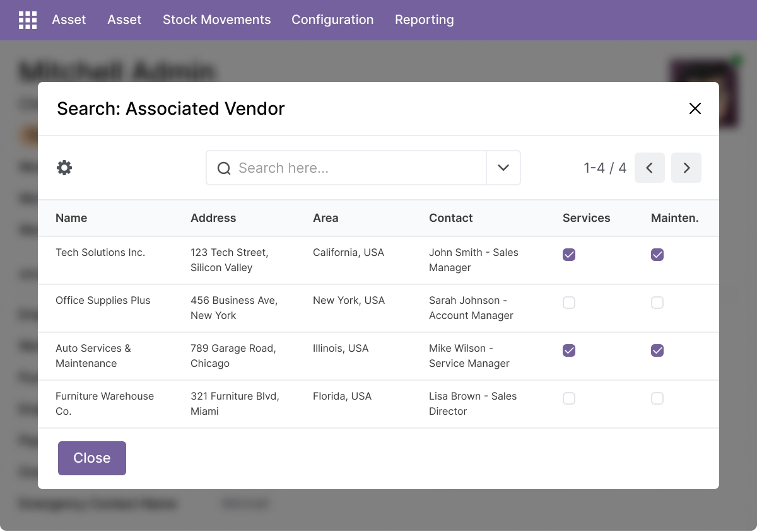The width and height of the screenshot is (757, 532).
Task: Click the magnifier icon in the search box
Action: (224, 168)
